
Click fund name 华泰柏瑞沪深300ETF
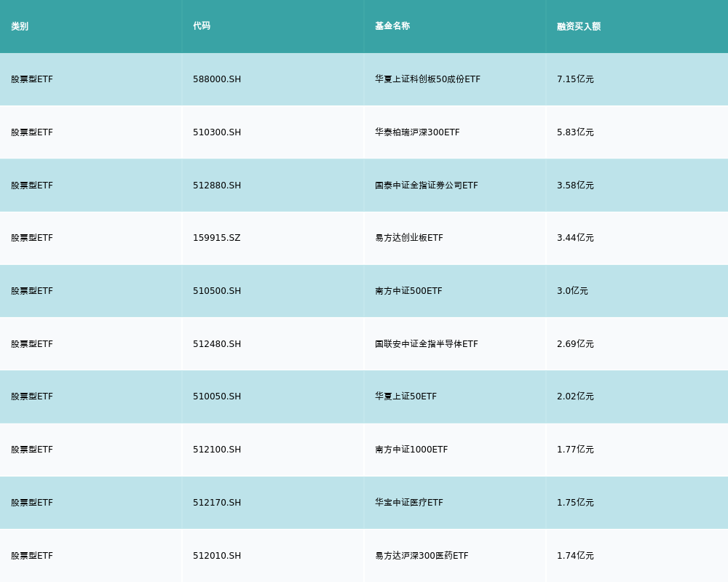pyautogui.click(x=417, y=132)
